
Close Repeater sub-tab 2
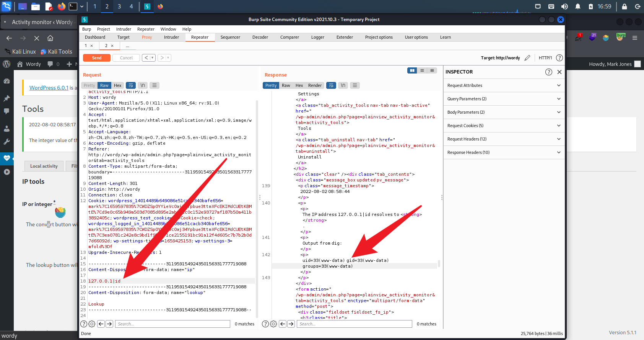click(x=112, y=46)
